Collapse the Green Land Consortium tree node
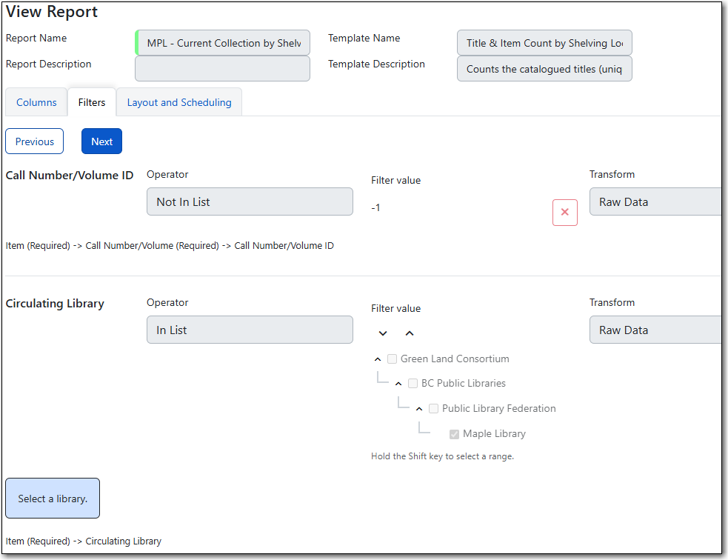 click(x=378, y=359)
